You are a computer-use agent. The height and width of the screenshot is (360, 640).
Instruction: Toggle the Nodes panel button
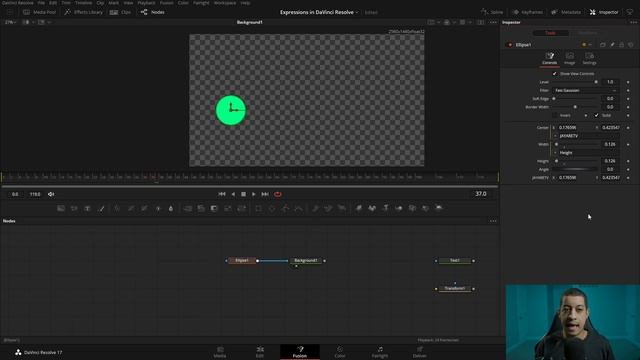click(153, 12)
